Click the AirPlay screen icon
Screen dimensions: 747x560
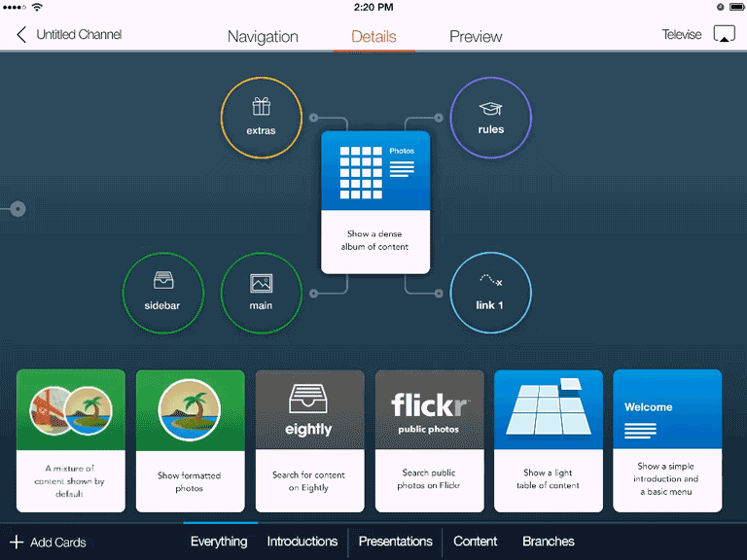724,34
